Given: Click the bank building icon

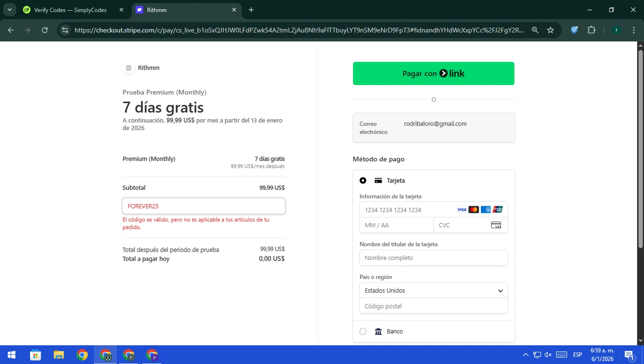Looking at the screenshot, I should [378, 331].
